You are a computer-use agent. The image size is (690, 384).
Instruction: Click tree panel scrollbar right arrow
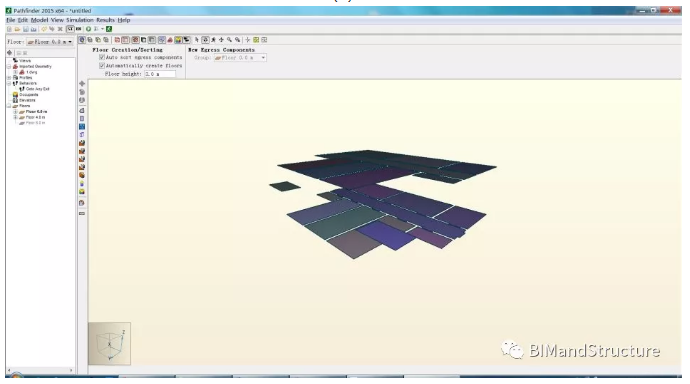point(71,370)
